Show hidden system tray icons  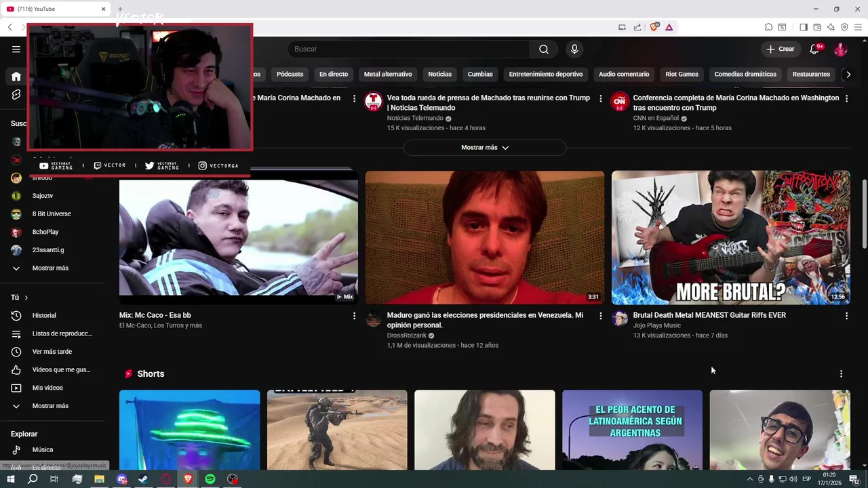tap(750, 479)
